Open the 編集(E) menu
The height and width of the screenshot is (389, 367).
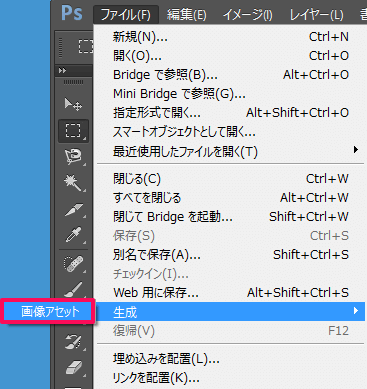(186, 15)
